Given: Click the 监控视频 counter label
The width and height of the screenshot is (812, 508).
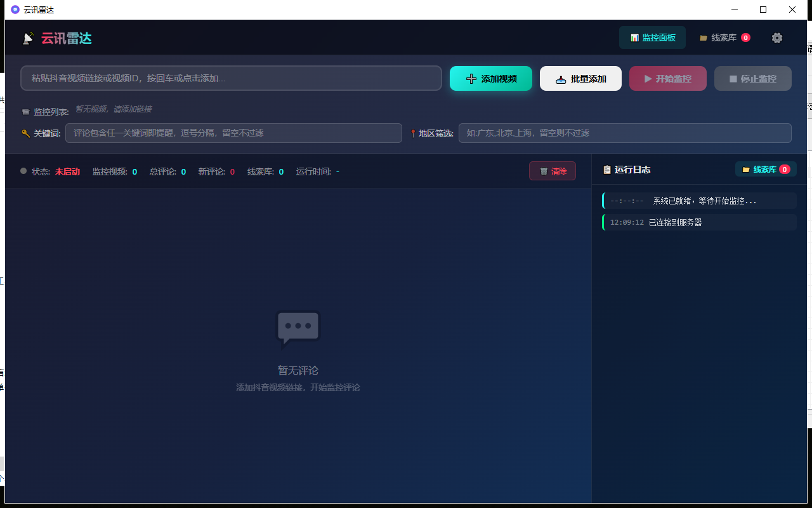Looking at the screenshot, I should pyautogui.click(x=110, y=171).
